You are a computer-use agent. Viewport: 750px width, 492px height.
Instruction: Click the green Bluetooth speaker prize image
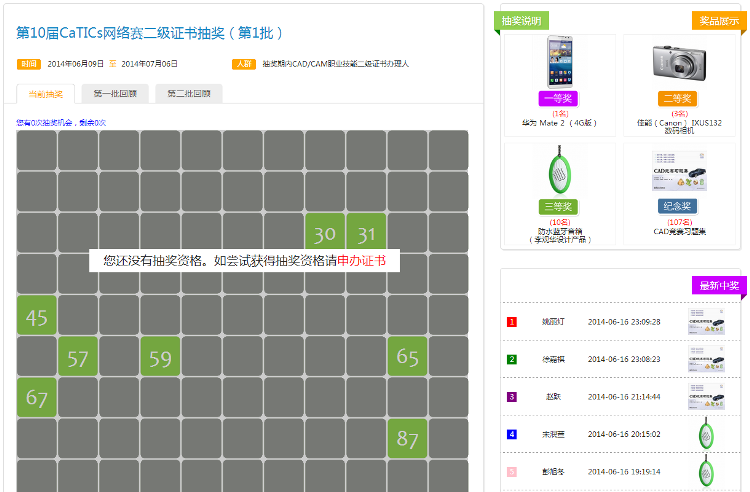pyautogui.click(x=559, y=170)
